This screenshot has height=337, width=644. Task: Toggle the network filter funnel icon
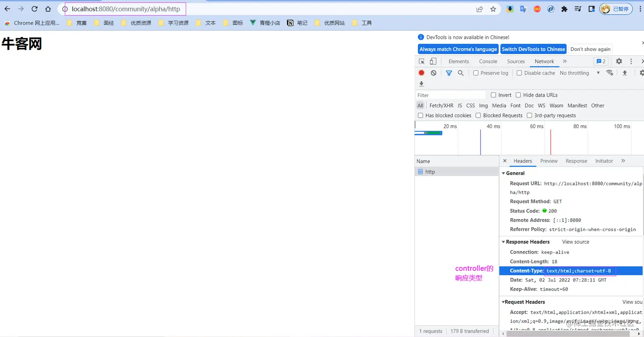click(x=448, y=73)
